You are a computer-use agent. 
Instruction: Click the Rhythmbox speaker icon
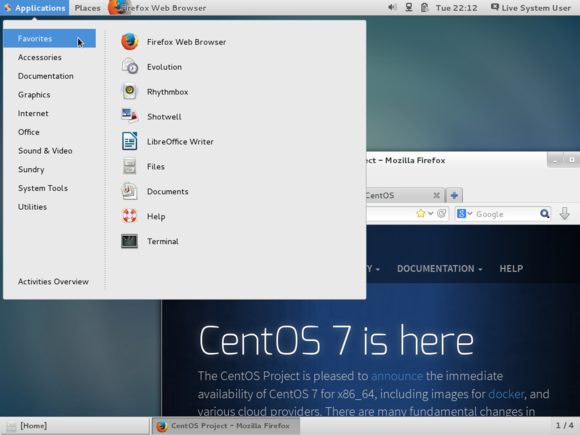pos(129,91)
